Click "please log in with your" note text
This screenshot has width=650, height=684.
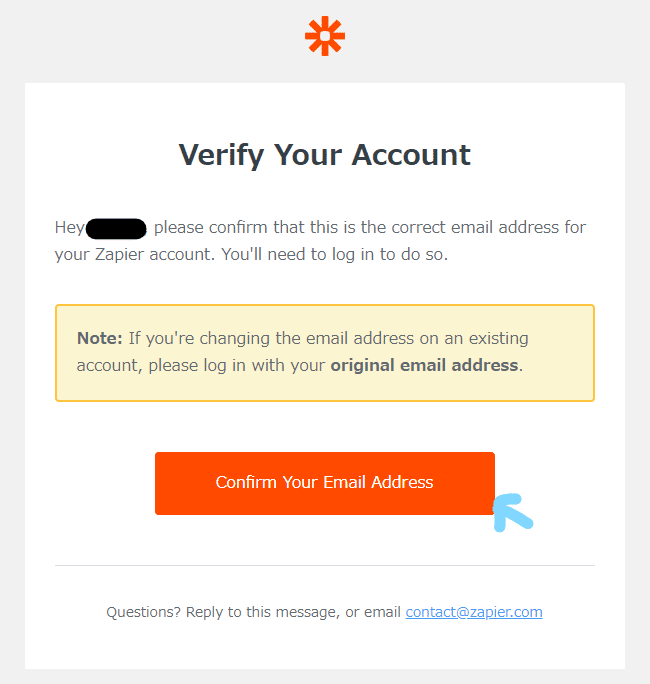238,365
